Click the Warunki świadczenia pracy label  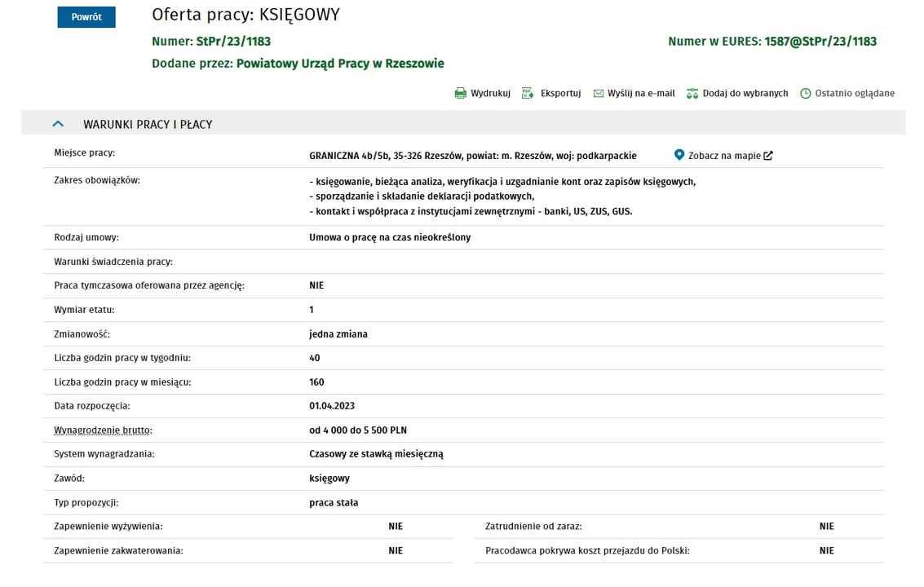pyautogui.click(x=113, y=262)
